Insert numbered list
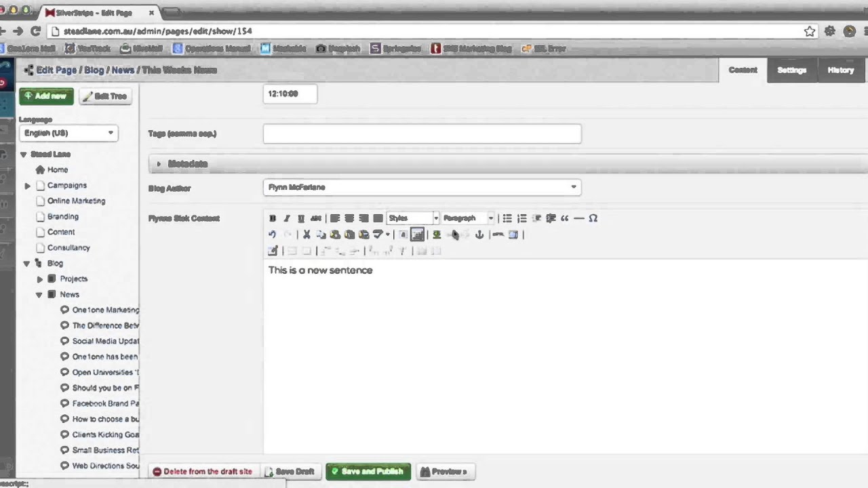This screenshot has height=488, width=868. tap(521, 218)
